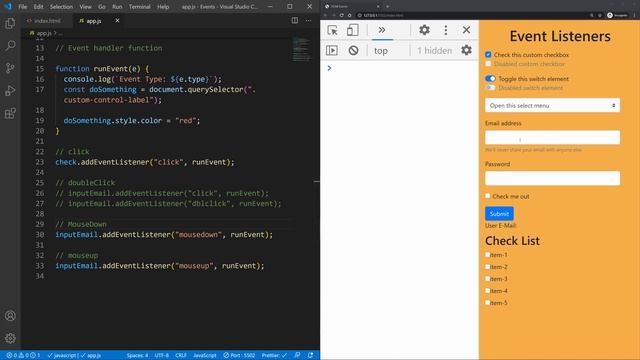
Task: Change UTF-8 encoding in status bar
Action: coord(162,355)
